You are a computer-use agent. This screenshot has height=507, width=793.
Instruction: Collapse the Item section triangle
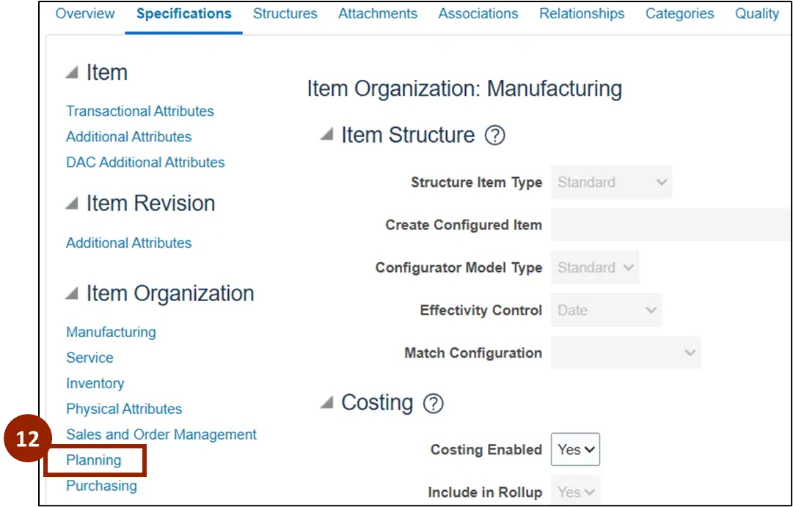(72, 73)
